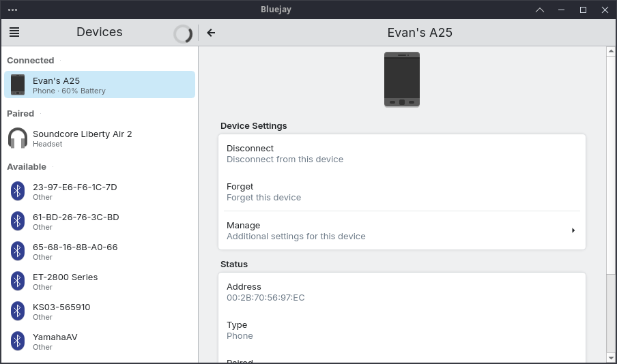Select the KS03-565910 device entry
The image size is (617, 364).
100,312
